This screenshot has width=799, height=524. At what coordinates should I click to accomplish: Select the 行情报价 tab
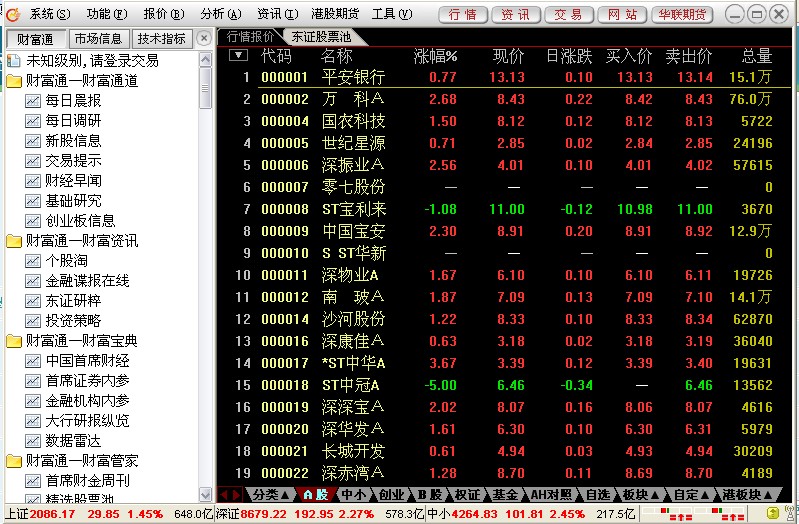point(250,37)
